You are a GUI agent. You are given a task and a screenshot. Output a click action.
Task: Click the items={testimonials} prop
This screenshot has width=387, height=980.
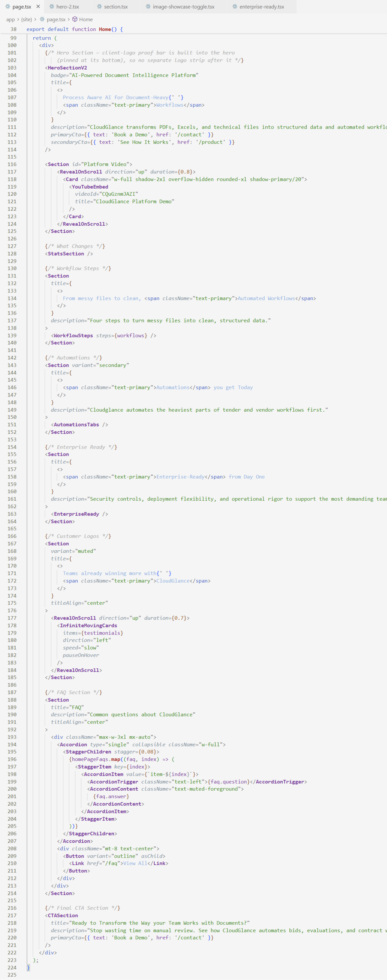93,633
